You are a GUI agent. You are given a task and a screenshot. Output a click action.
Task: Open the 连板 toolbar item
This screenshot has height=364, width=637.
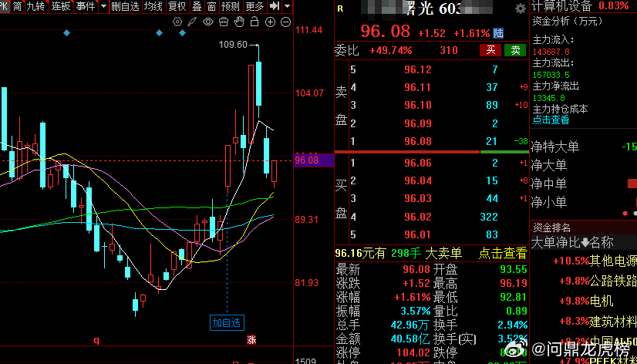coord(61,6)
